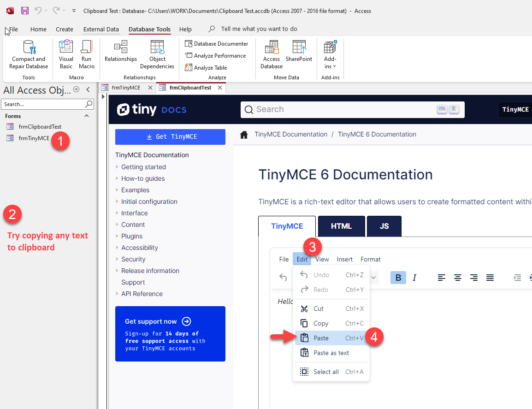
Task: Click Analyze Performance
Action: click(215, 56)
